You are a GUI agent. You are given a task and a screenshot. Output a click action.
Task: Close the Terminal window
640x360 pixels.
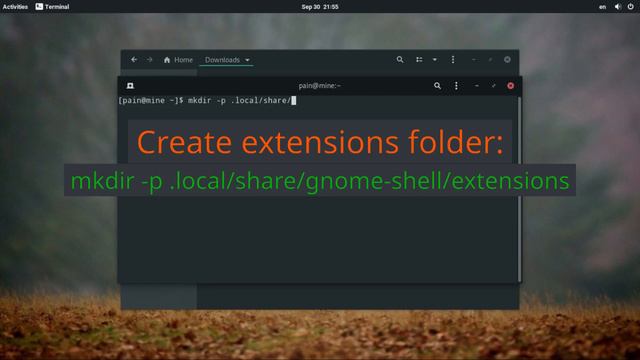pos(510,86)
